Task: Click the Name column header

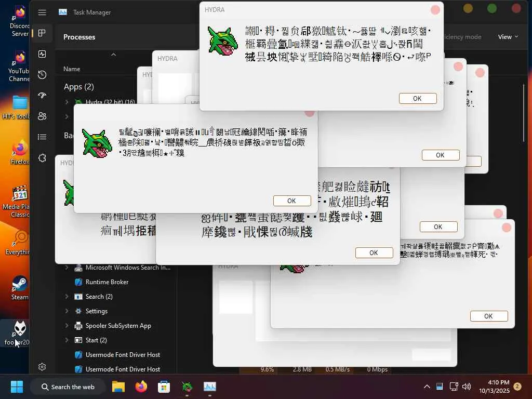Action: [72, 69]
